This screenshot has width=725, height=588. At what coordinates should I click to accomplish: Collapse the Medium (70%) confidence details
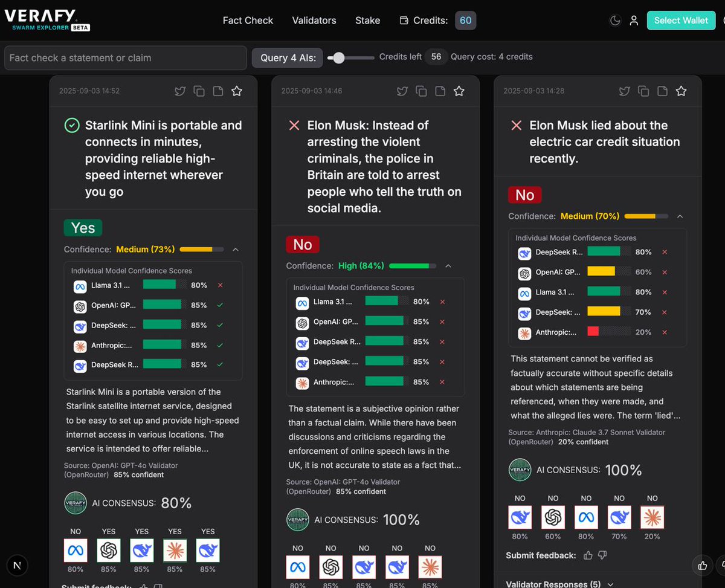(x=680, y=216)
